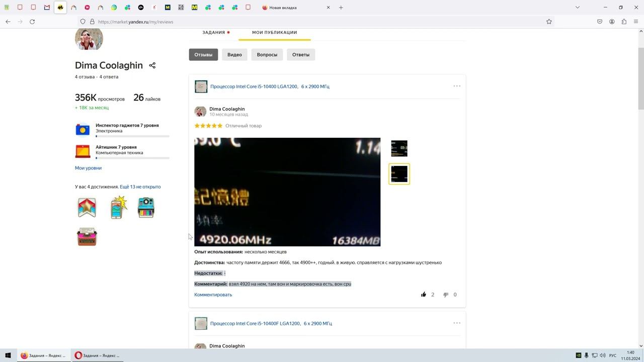The image size is (644, 362).
Task: Select the Видео filter
Action: [234, 55]
